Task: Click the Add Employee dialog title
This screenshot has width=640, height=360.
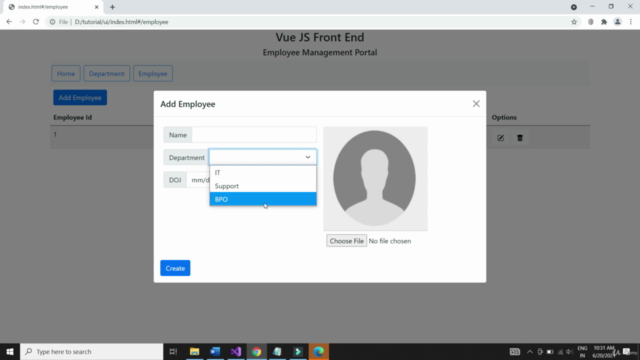Action: click(188, 104)
